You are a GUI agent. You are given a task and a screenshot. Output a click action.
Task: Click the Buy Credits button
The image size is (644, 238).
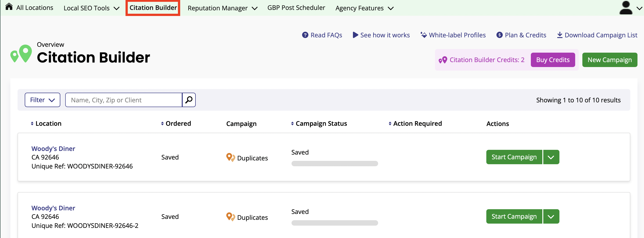553,60
